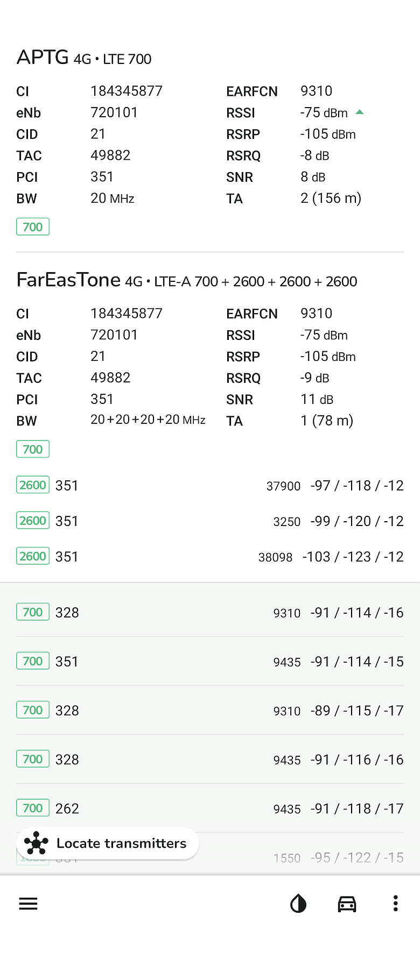Tap the Locate transmitters button
The width and height of the screenshot is (420, 980).
pos(108,843)
